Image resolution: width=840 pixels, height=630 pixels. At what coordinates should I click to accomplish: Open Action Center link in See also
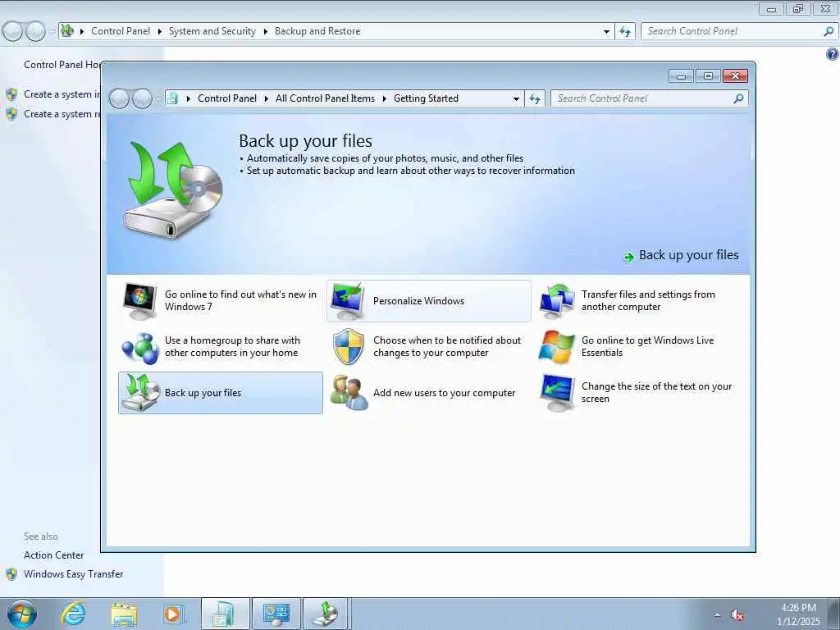53,555
